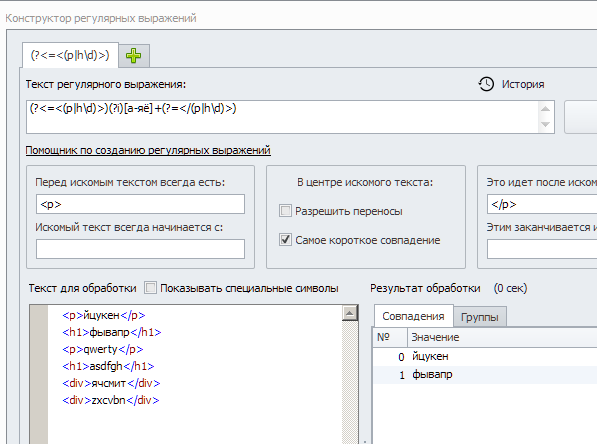This screenshot has height=444, width=597.
Task: Select the (?<=<(p|h\d)>) tab
Action: click(x=70, y=55)
